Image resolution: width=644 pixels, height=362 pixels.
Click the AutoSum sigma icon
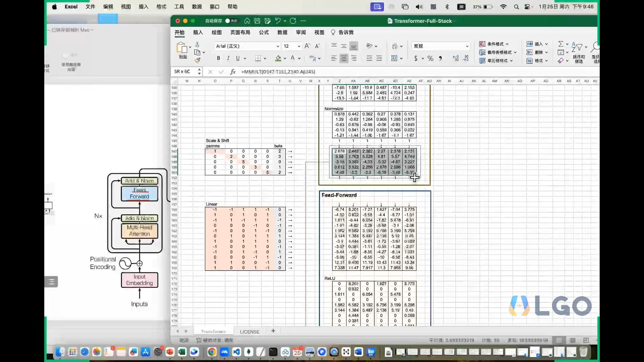coord(560,44)
